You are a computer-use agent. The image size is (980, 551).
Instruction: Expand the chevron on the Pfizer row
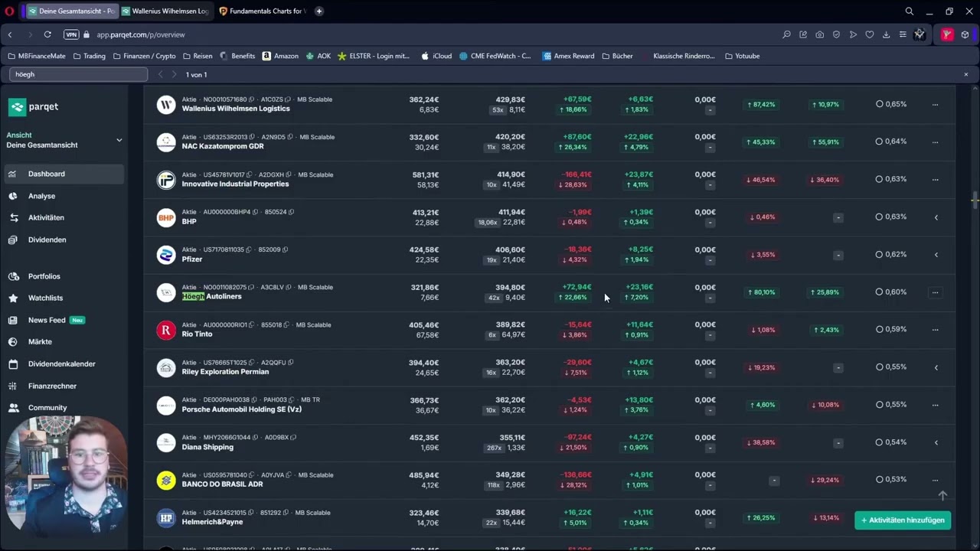click(x=936, y=255)
